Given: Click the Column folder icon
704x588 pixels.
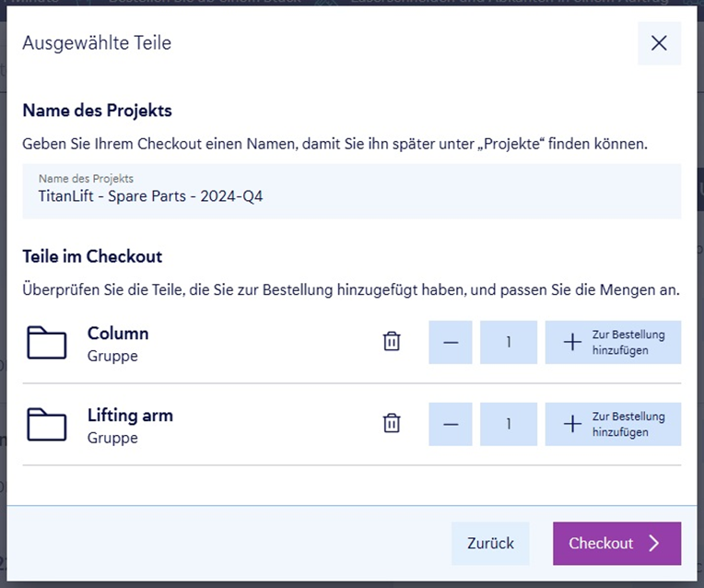Looking at the screenshot, I should pyautogui.click(x=47, y=342).
